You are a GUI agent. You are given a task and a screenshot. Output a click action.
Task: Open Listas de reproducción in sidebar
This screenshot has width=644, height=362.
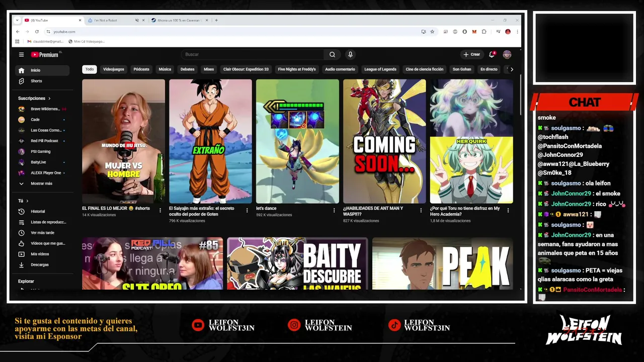click(42, 222)
